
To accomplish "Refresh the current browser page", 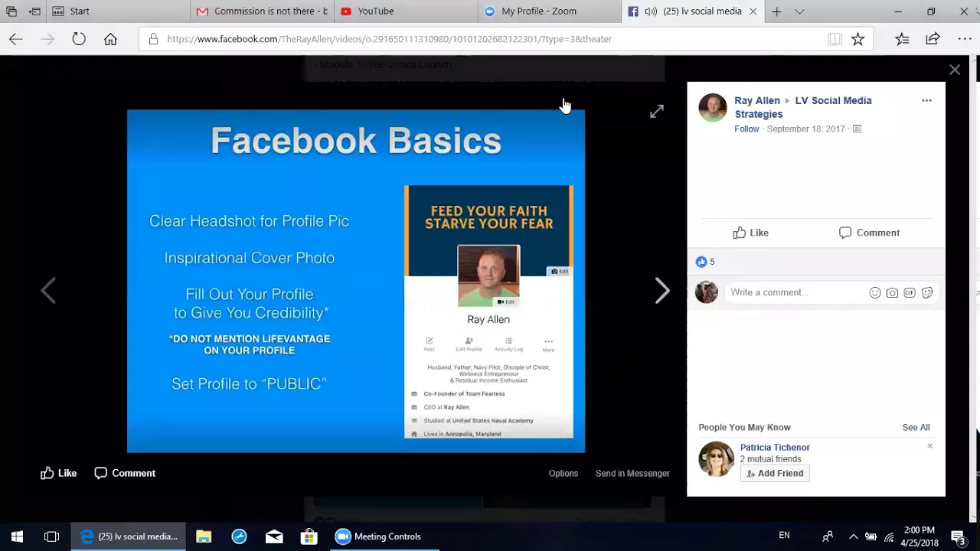I will [x=79, y=39].
